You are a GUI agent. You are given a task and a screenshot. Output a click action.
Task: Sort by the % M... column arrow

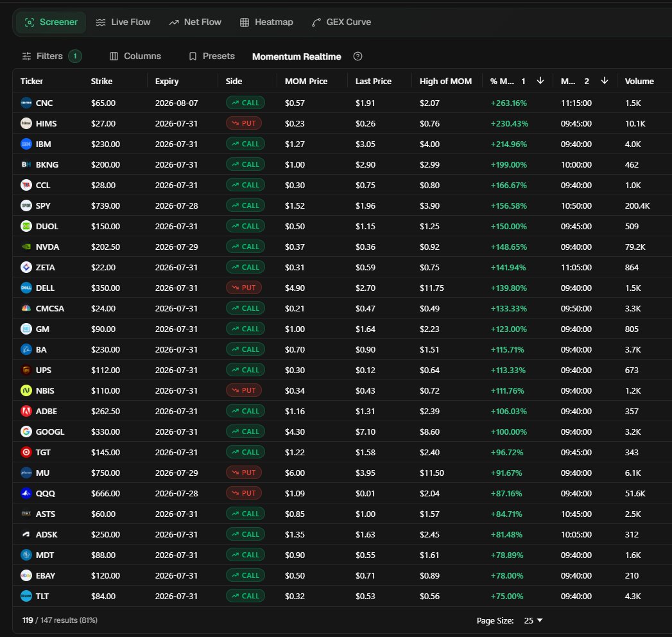540,81
